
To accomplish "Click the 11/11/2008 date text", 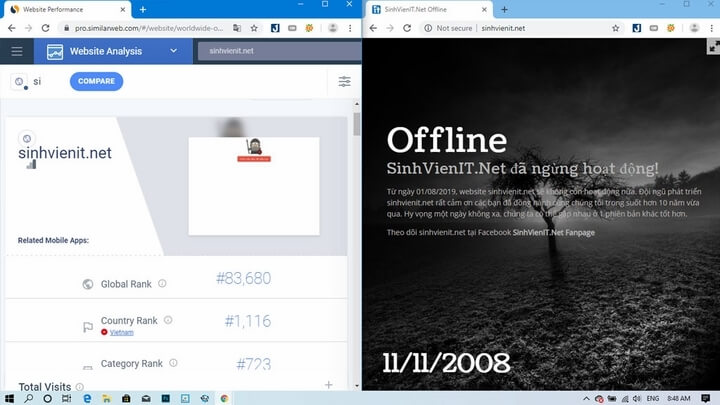I will 446,363.
